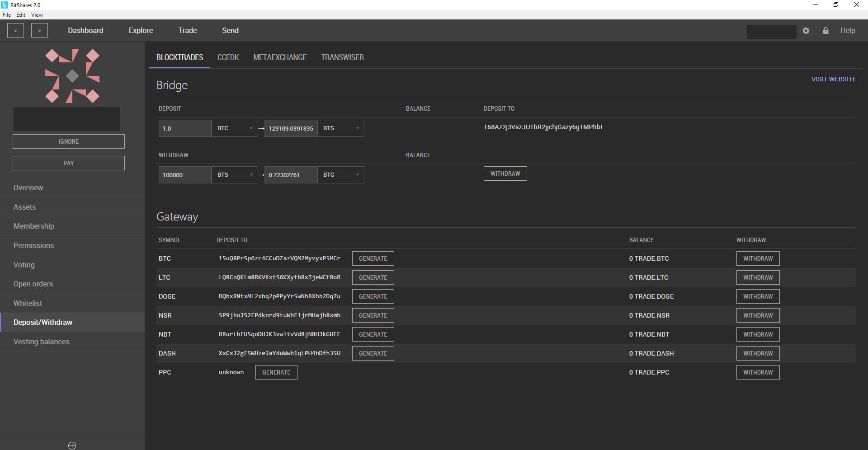
Task: Click the add account plus icon
Action: click(x=72, y=445)
